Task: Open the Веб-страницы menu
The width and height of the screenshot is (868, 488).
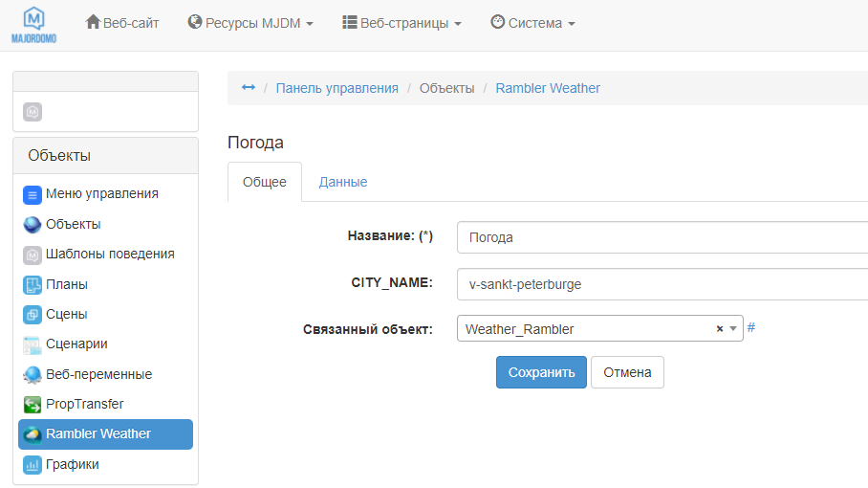Action: 401,23
